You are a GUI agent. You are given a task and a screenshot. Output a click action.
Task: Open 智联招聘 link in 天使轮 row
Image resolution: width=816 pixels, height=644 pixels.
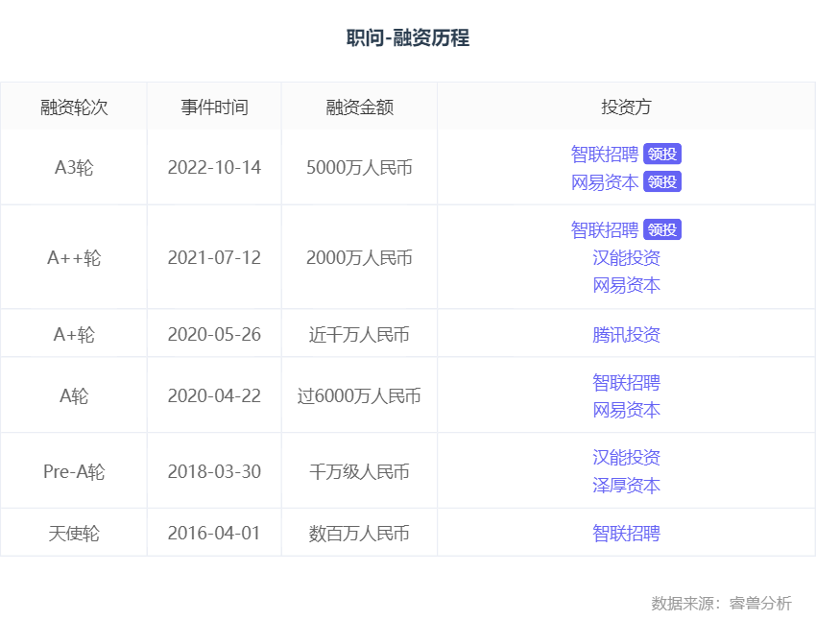tap(626, 534)
